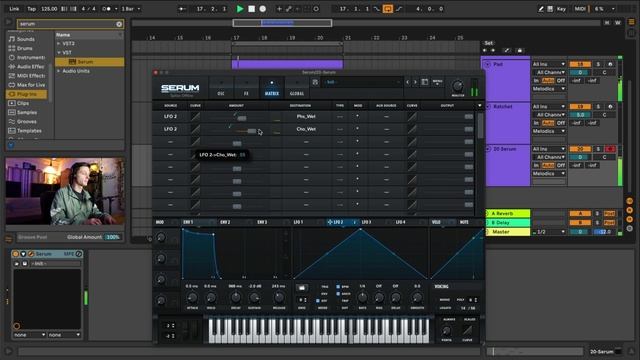Click the Stop button in transport
This screenshot has height=360, width=640.
click(x=251, y=9)
